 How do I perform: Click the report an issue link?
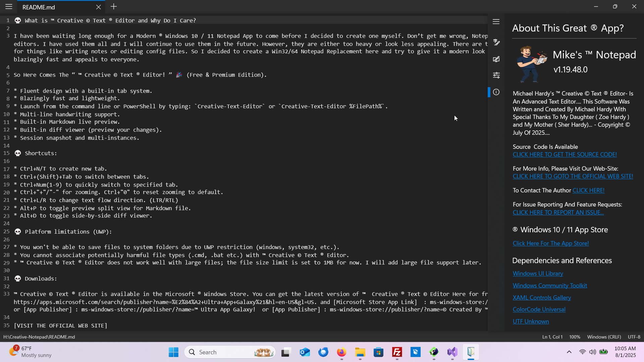558,213
